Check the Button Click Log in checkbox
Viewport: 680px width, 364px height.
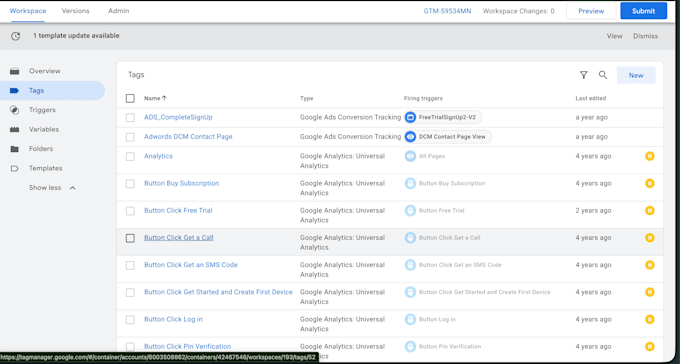point(130,320)
